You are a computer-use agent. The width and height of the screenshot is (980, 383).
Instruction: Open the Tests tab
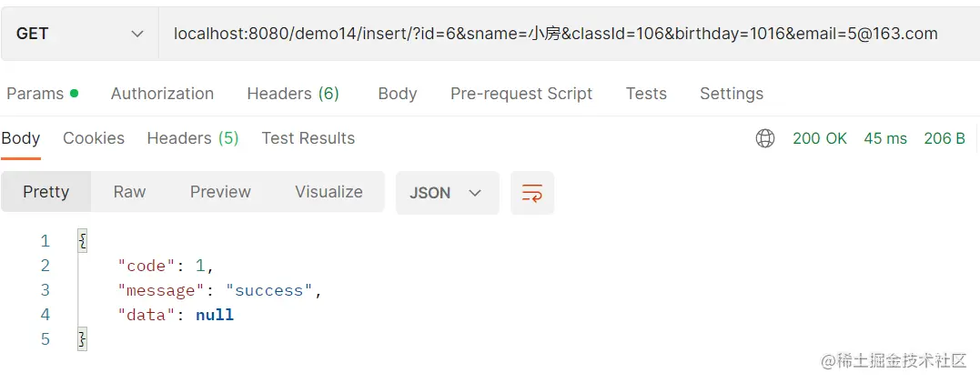point(646,94)
